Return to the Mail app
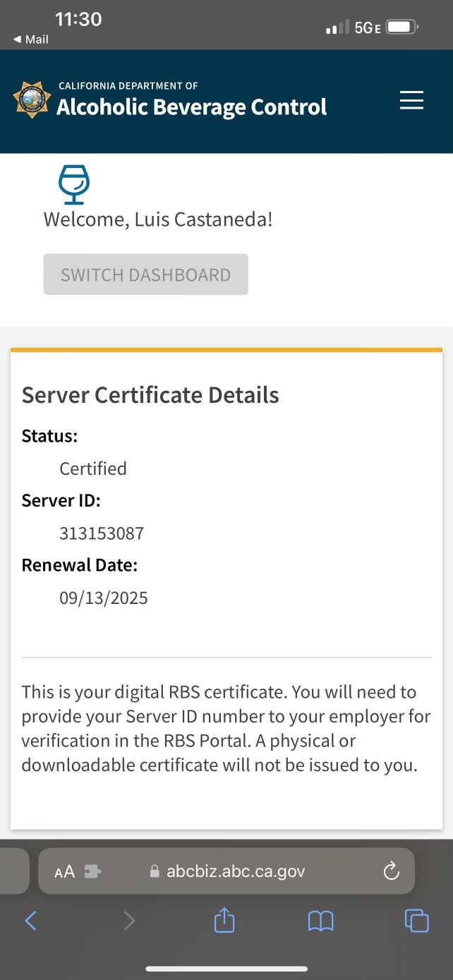The height and width of the screenshot is (980, 453). click(x=30, y=40)
